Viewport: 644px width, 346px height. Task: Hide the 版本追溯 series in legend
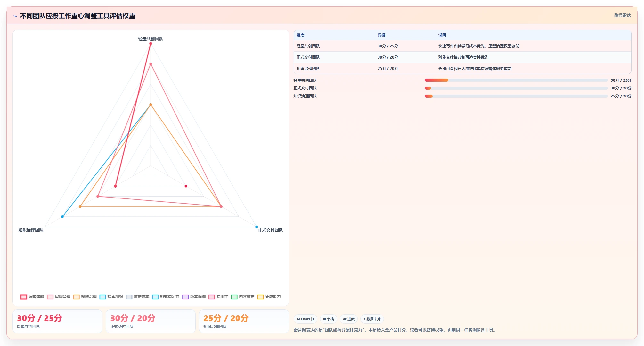click(x=194, y=297)
